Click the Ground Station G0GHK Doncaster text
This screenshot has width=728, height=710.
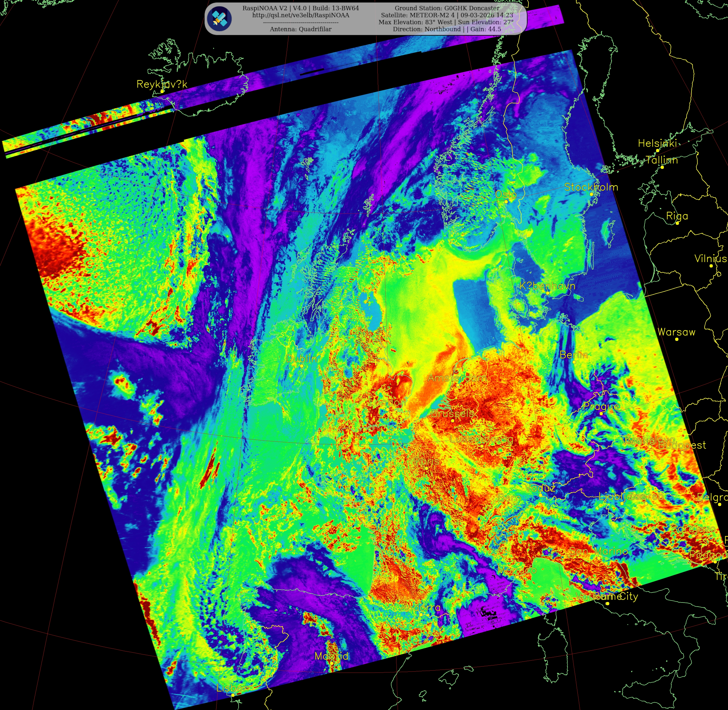(x=447, y=8)
